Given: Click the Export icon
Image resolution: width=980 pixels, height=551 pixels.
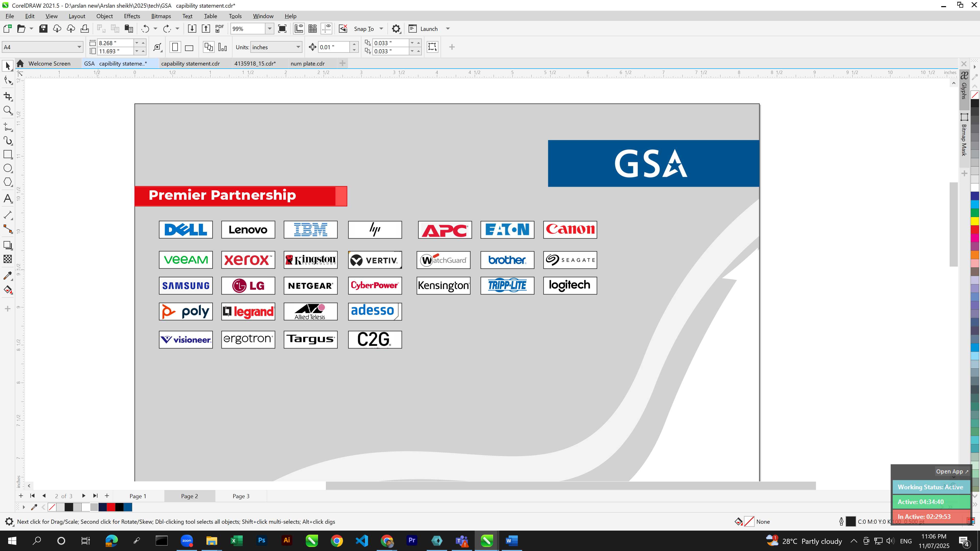Looking at the screenshot, I should tap(206, 29).
